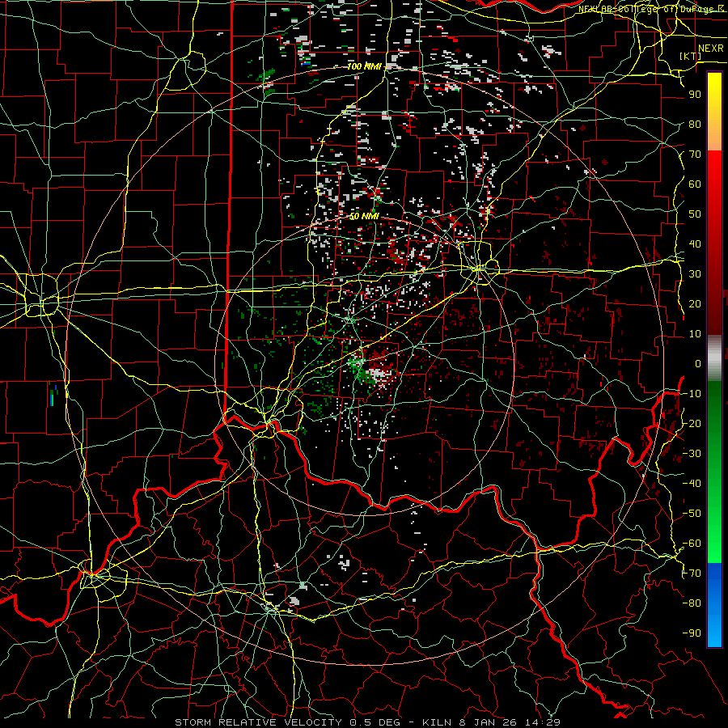Click the 80 value on the velocity scale
The width and height of the screenshot is (728, 728).
pos(695,125)
